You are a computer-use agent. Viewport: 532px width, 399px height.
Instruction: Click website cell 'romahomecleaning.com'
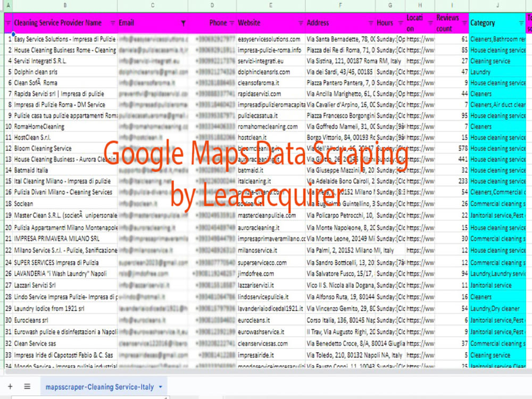click(271, 127)
